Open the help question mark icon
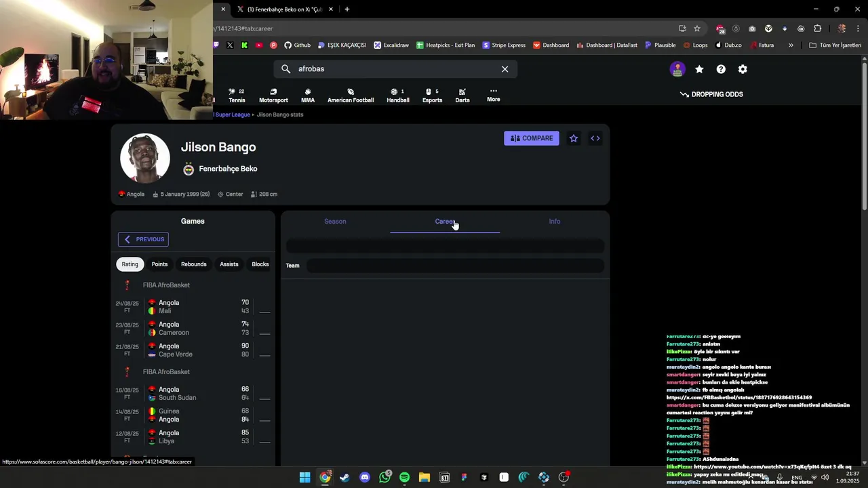 [721, 69]
